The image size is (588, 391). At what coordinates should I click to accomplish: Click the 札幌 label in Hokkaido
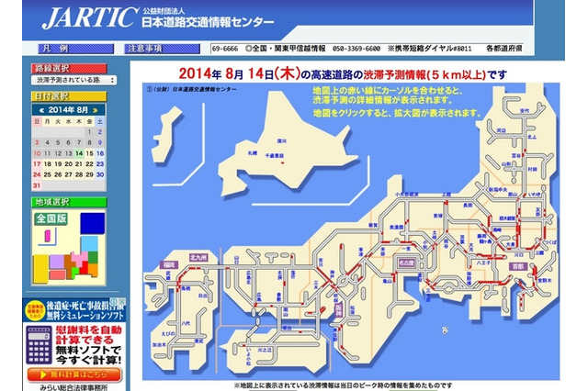point(253,153)
